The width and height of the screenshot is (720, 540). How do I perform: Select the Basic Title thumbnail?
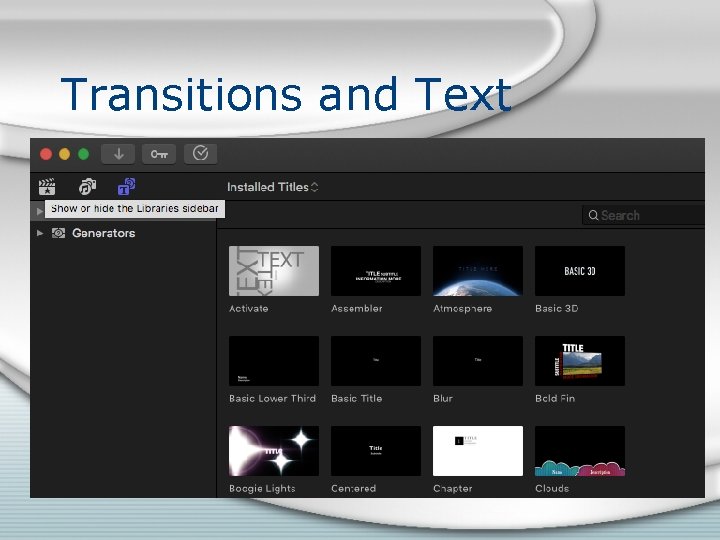click(376, 361)
